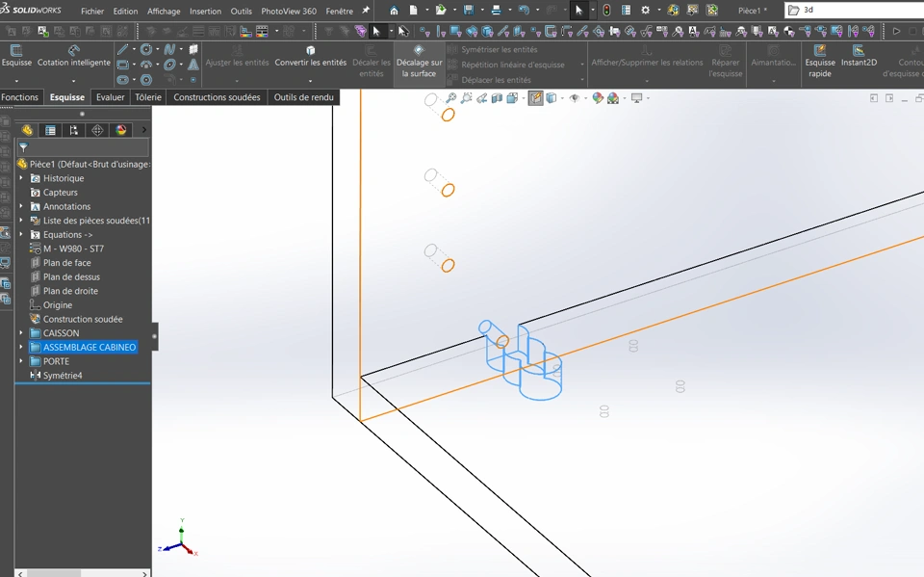Click the Display style cube icon
This screenshot has width=924, height=577.
(551, 98)
